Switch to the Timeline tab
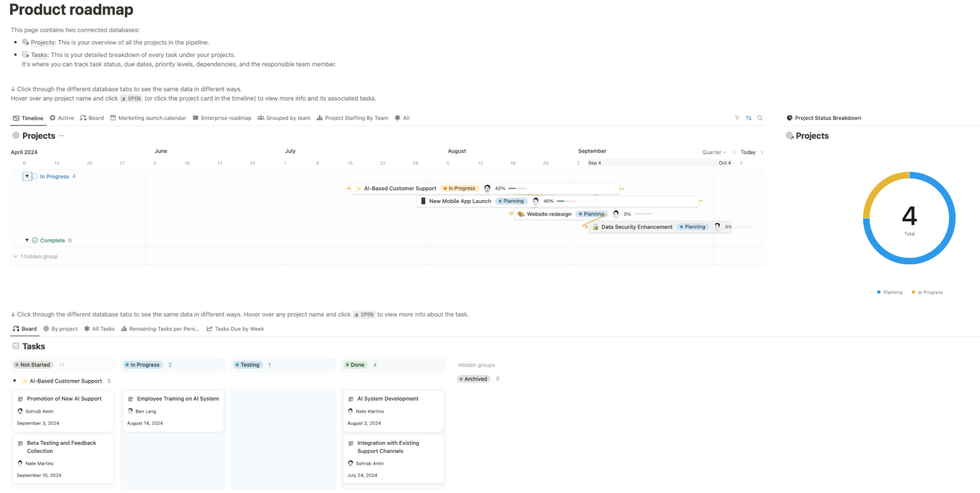The image size is (980, 493). point(28,118)
